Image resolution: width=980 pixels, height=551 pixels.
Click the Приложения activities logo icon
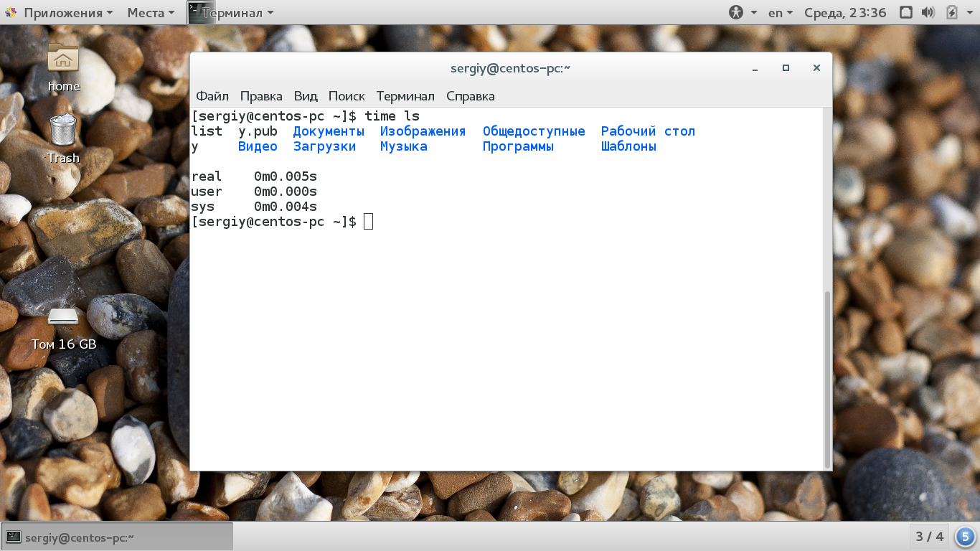tap(11, 12)
